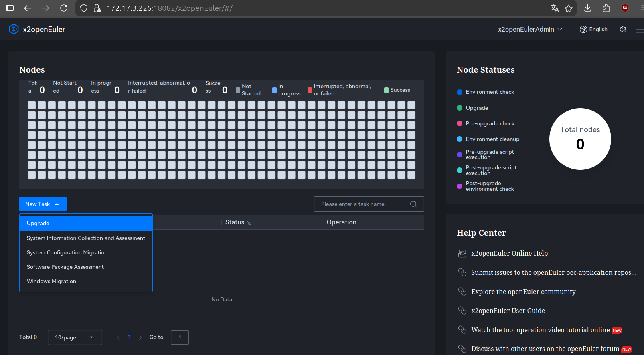Open the browser downloads icon
The image size is (644, 355).
point(587,8)
